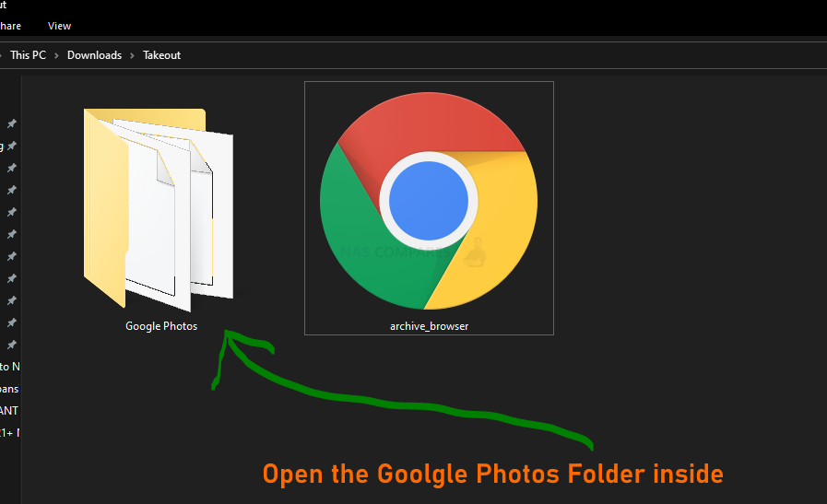This screenshot has height=504, width=827.
Task: Open the View ribbon tab
Action: tap(59, 26)
